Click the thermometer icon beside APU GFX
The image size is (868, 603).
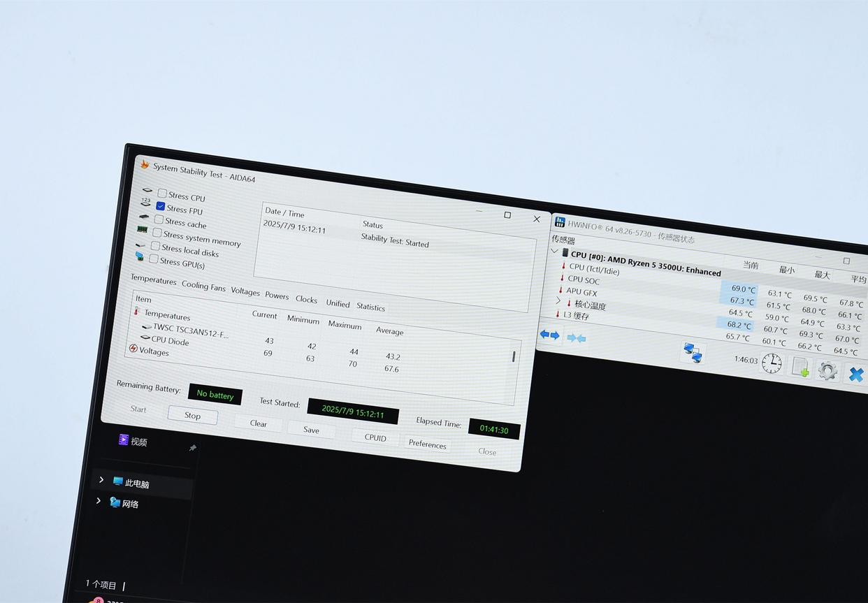click(x=560, y=289)
